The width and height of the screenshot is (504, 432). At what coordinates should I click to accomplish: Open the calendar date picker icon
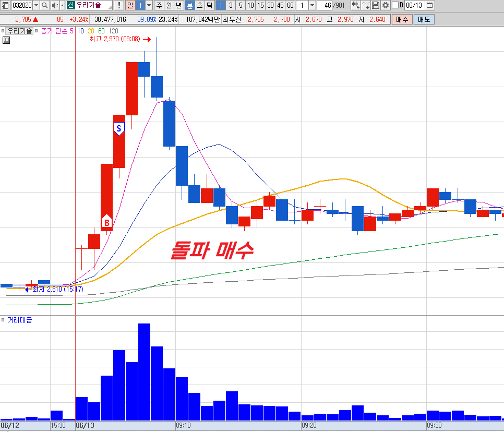tap(429, 5)
